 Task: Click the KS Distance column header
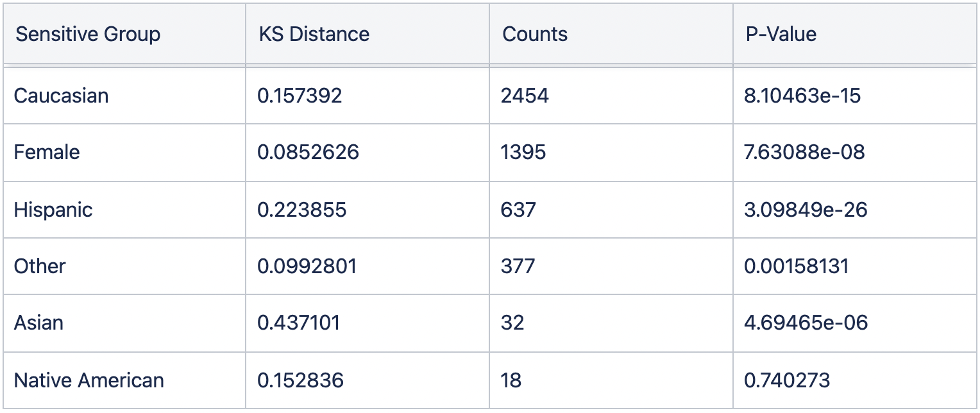pyautogui.click(x=314, y=34)
